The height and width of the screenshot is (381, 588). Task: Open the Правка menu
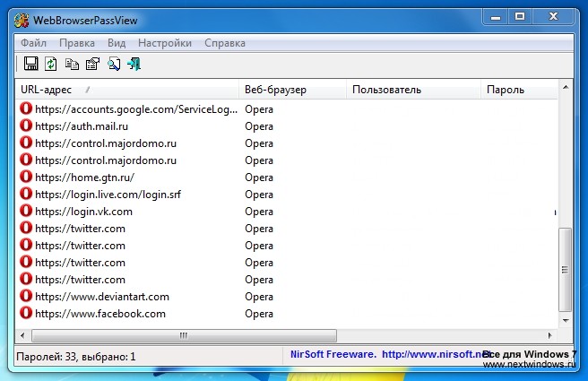(x=77, y=43)
